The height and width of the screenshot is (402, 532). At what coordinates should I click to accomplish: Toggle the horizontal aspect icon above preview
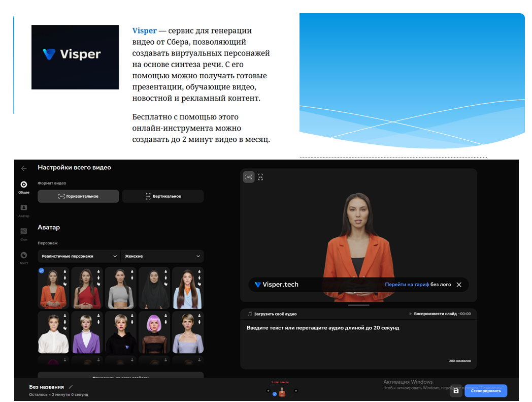click(x=248, y=177)
